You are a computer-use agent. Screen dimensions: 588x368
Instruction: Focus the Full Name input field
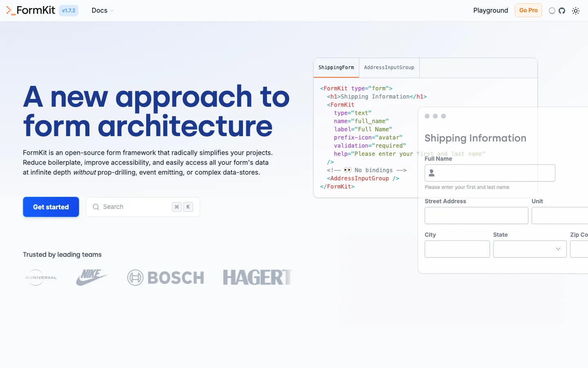pos(490,173)
